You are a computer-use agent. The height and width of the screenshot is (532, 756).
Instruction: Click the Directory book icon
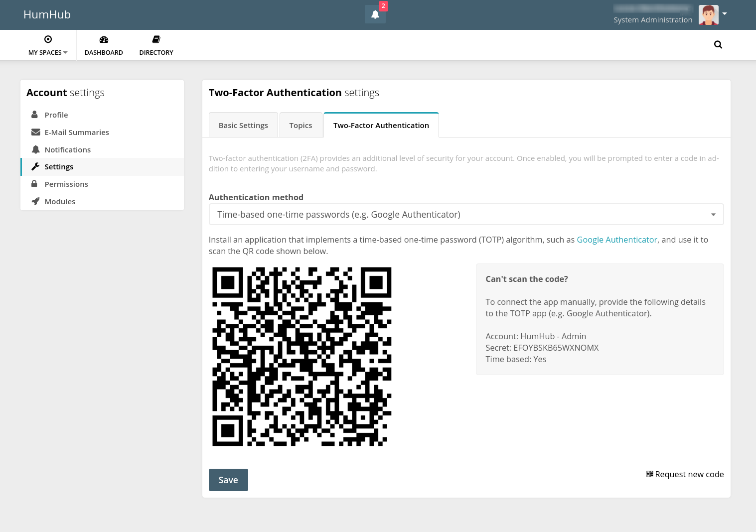click(x=156, y=39)
